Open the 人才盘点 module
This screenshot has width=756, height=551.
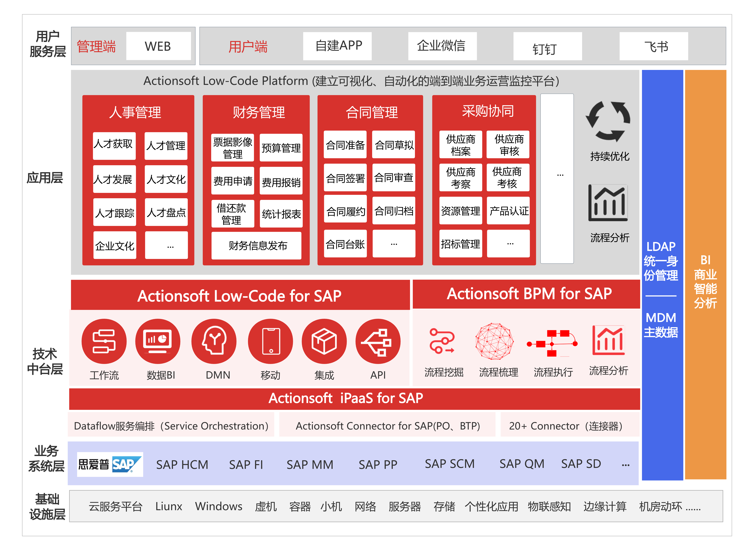point(166,212)
